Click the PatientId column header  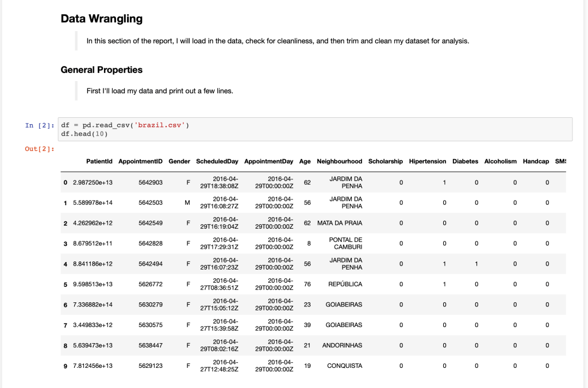click(x=99, y=162)
